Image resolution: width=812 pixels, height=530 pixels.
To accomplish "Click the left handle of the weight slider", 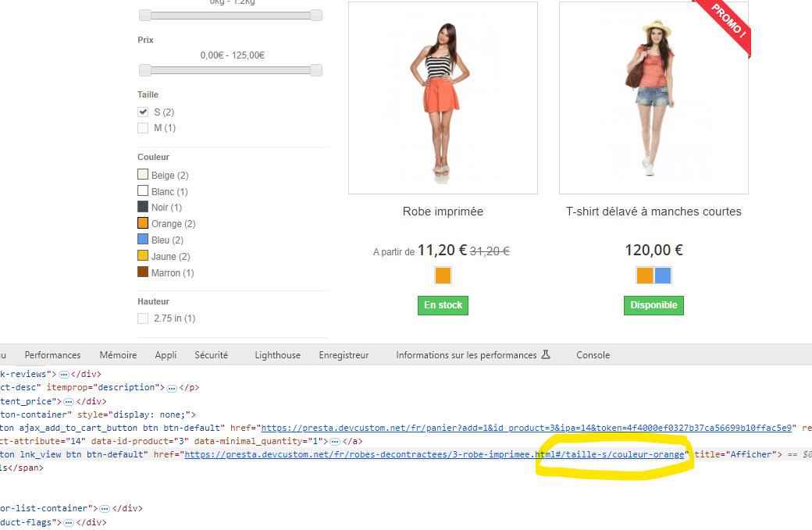I will point(145,15).
